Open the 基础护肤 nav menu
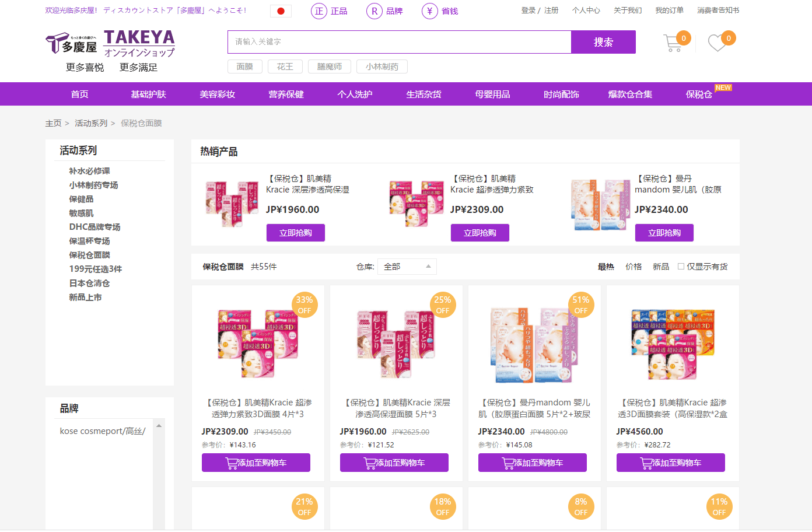This screenshot has height=532, width=812. click(x=149, y=94)
